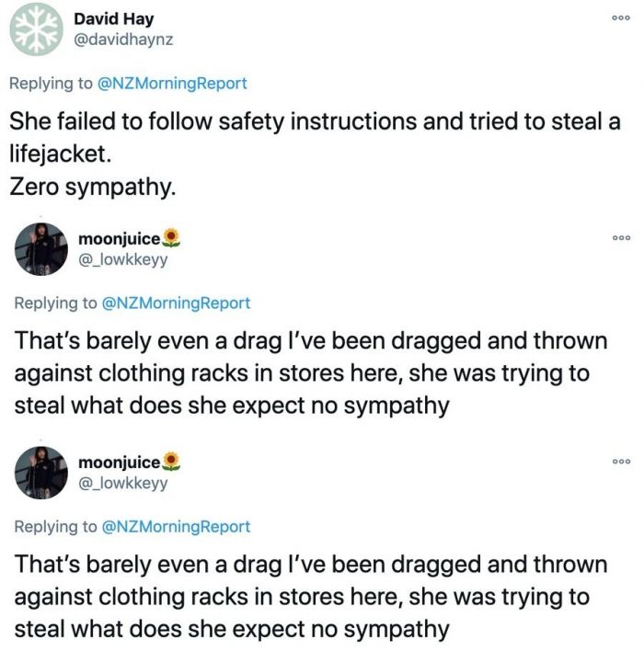
Task: Click the sunflower emoji on first moonjuice tweet
Action: (x=171, y=237)
